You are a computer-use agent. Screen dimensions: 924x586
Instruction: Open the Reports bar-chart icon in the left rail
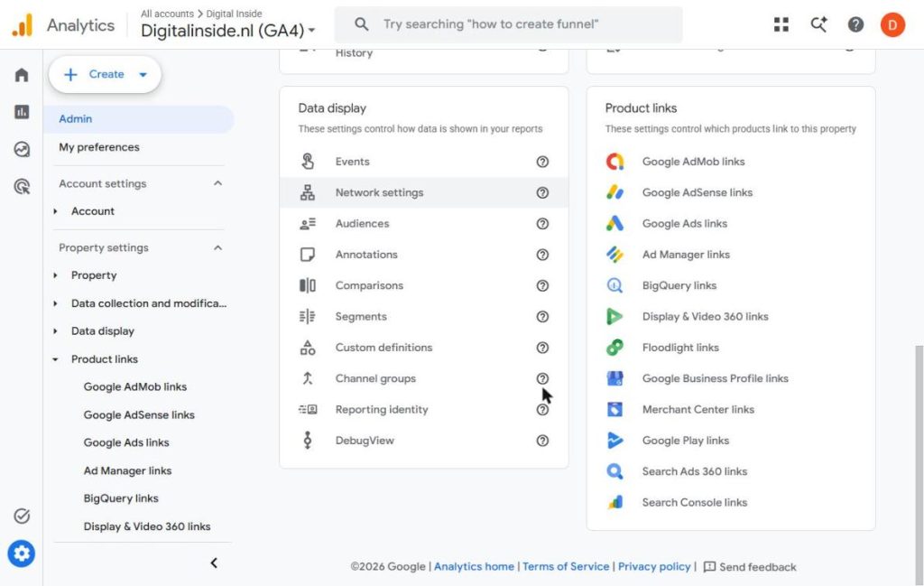click(22, 112)
